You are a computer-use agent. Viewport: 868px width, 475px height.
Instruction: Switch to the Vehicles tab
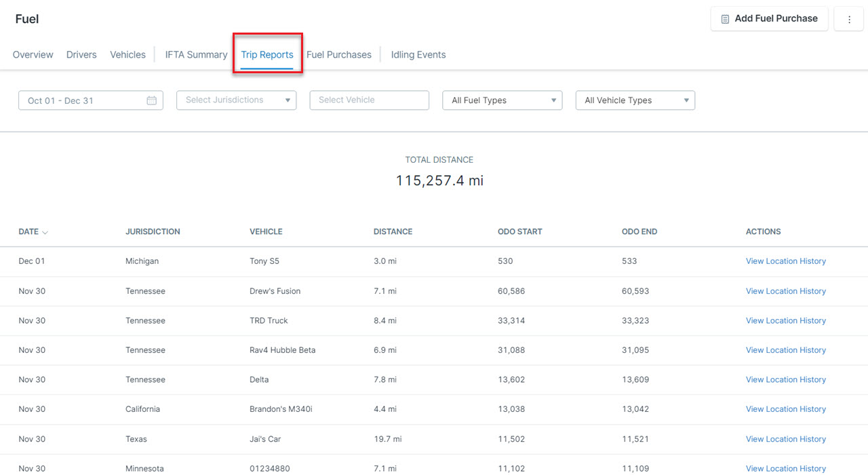[127, 55]
